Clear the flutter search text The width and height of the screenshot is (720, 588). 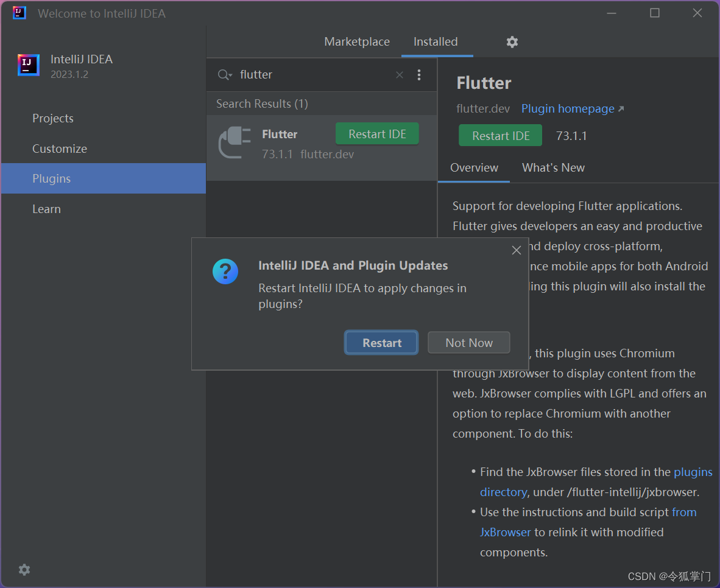(400, 75)
